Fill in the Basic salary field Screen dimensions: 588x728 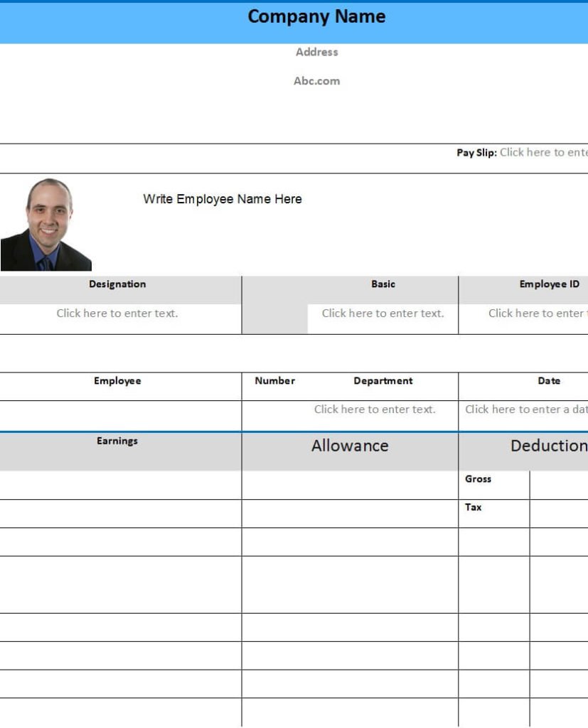(x=383, y=313)
